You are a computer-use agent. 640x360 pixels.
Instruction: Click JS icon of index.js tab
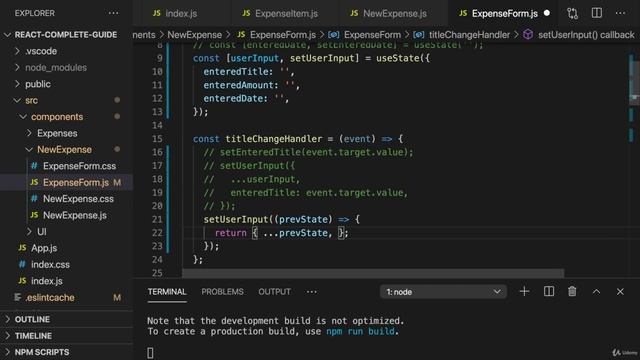coord(157,13)
